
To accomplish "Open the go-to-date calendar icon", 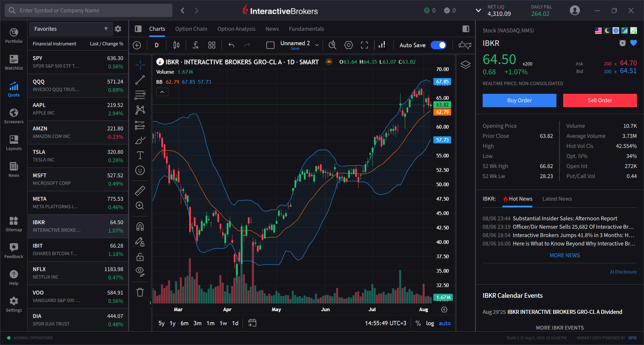I will [252, 323].
